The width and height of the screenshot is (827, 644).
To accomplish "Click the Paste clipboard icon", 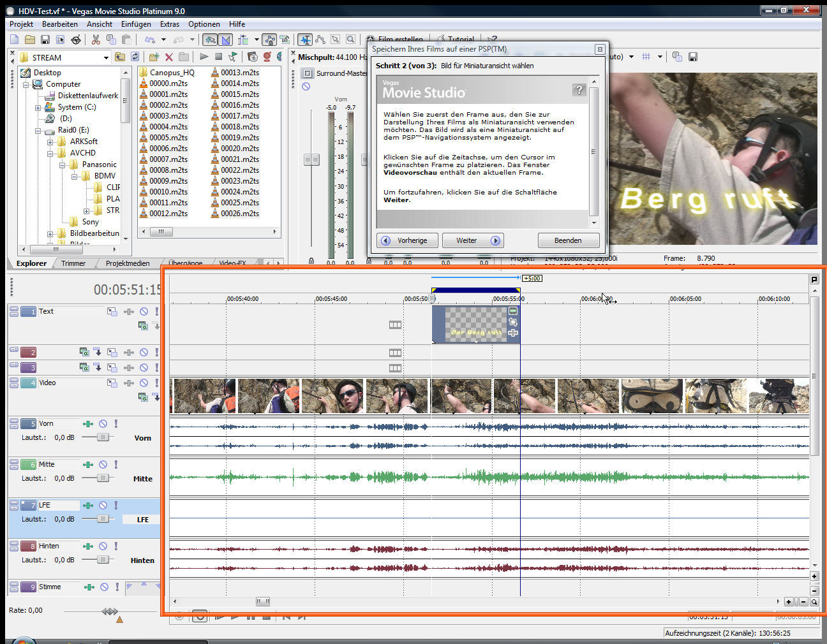I will click(x=126, y=40).
